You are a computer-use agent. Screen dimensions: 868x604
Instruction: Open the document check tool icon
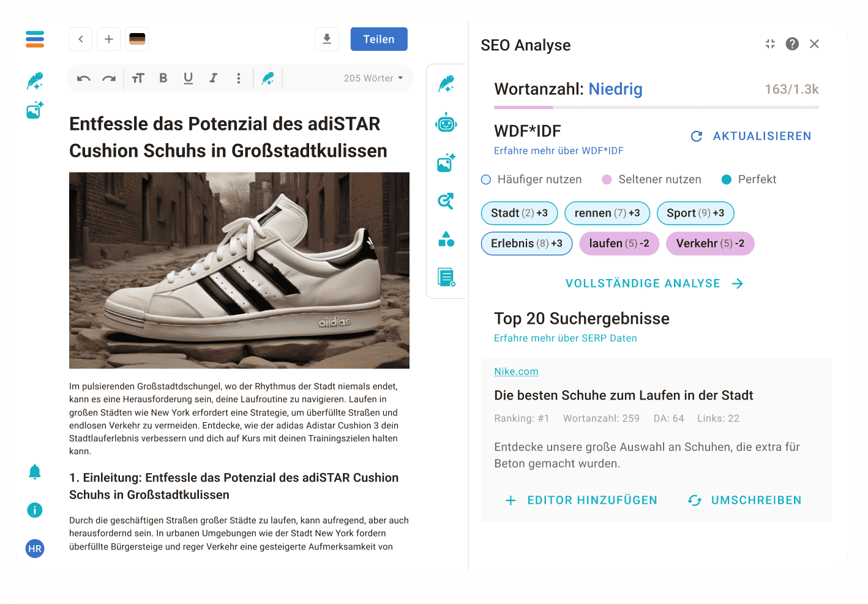click(446, 277)
